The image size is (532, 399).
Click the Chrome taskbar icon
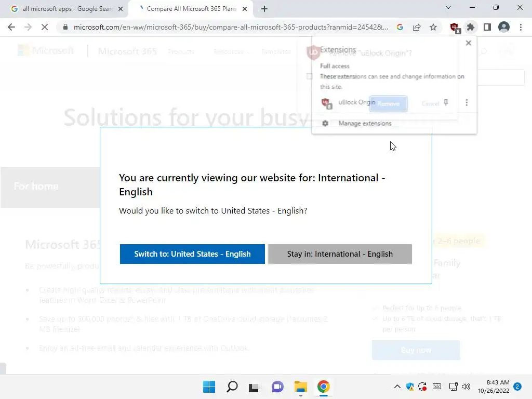click(323, 387)
